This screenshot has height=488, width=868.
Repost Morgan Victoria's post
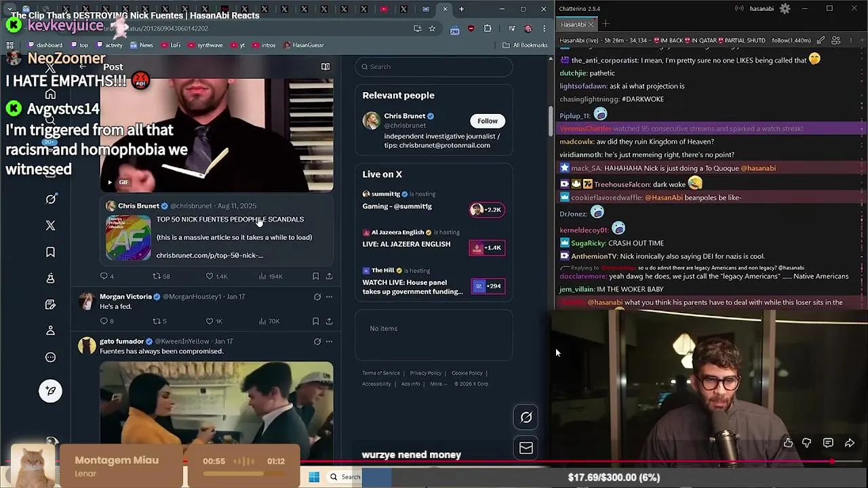click(159, 321)
